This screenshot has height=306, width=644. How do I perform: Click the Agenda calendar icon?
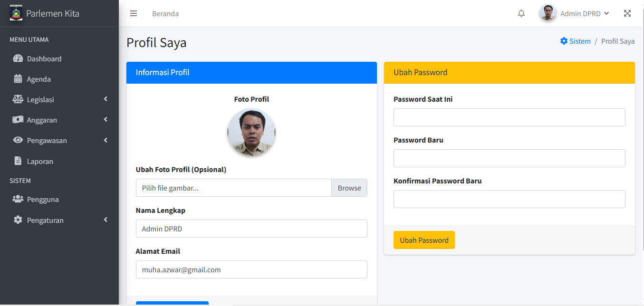pos(18,79)
